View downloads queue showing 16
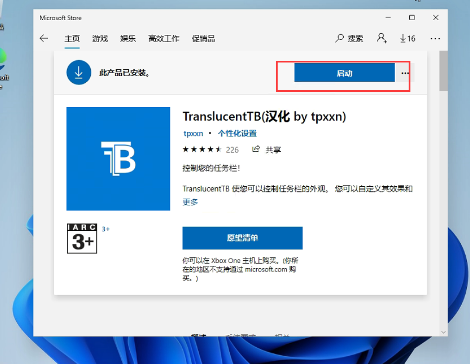Viewport: 470px width, 364px height. [x=407, y=38]
